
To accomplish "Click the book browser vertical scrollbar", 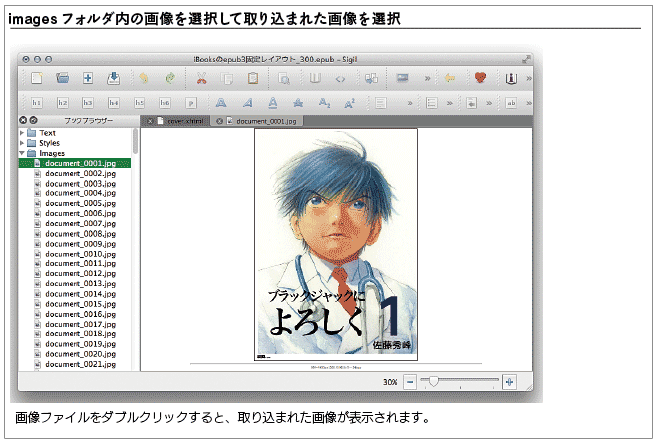I will (135, 141).
